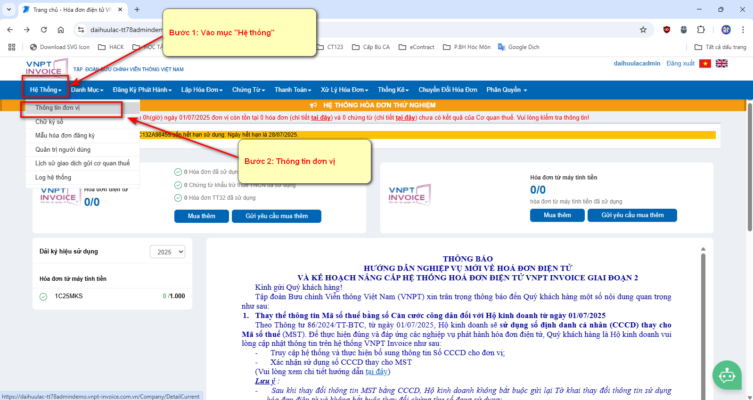Click the red shield extension icon
The width and height of the screenshot is (753, 400).
(667, 30)
